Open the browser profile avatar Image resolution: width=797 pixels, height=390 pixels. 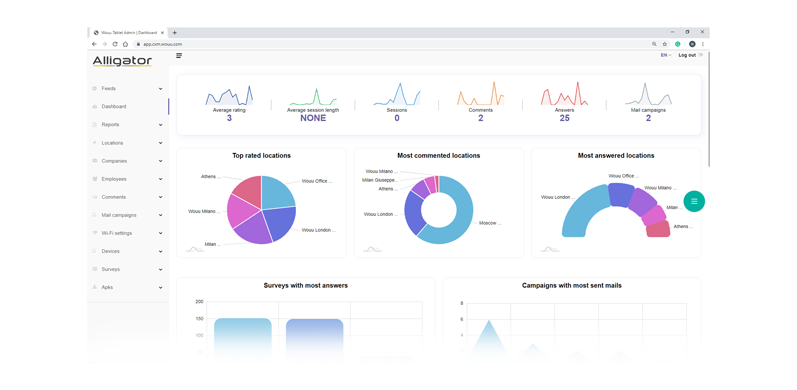(x=692, y=44)
